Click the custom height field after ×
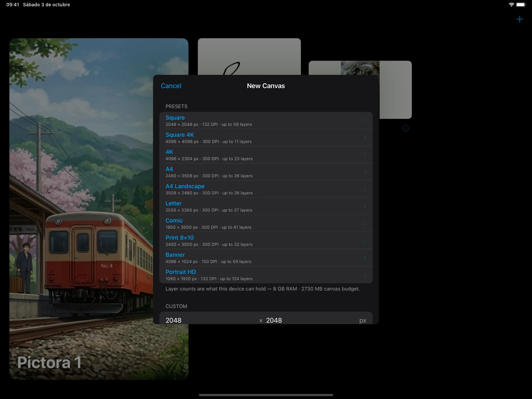532x399 pixels. pyautogui.click(x=310, y=320)
